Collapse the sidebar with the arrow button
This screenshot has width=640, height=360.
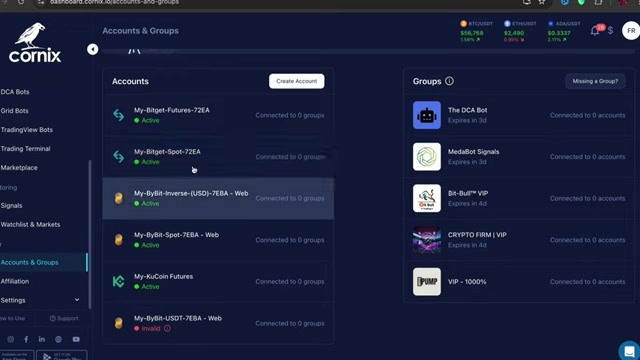(93, 49)
